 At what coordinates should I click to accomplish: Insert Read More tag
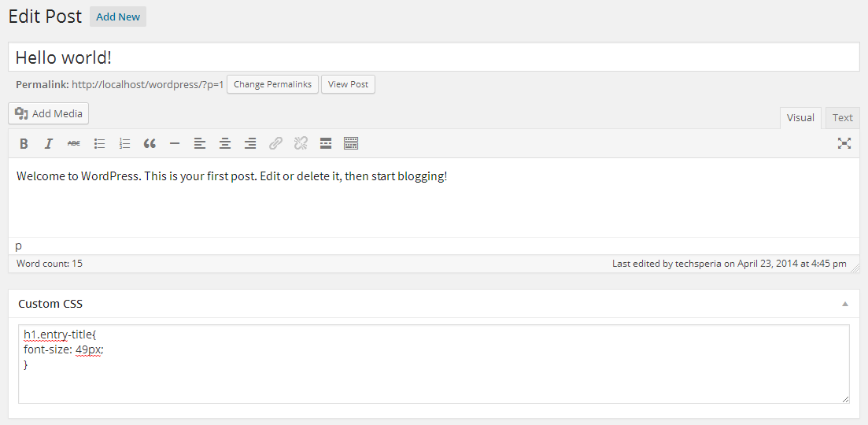click(x=326, y=144)
